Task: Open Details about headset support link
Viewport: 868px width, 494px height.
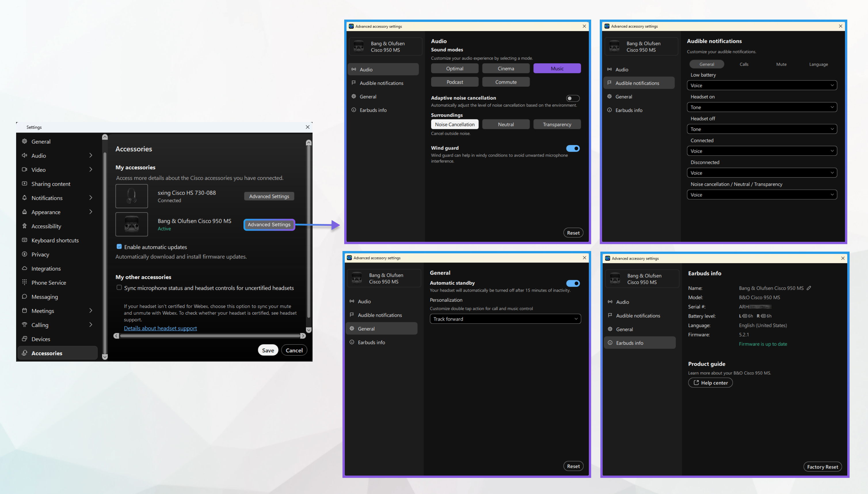Action: 160,328
